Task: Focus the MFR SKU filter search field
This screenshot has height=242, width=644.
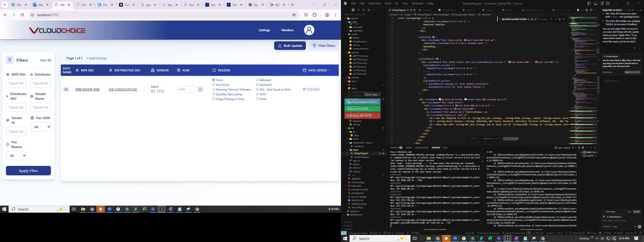Action: click(16, 83)
